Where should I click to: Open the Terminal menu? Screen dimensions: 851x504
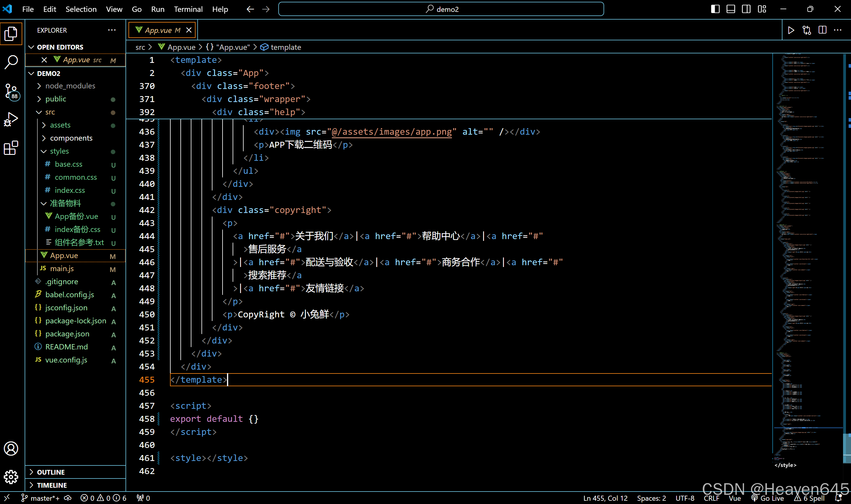[x=188, y=9]
